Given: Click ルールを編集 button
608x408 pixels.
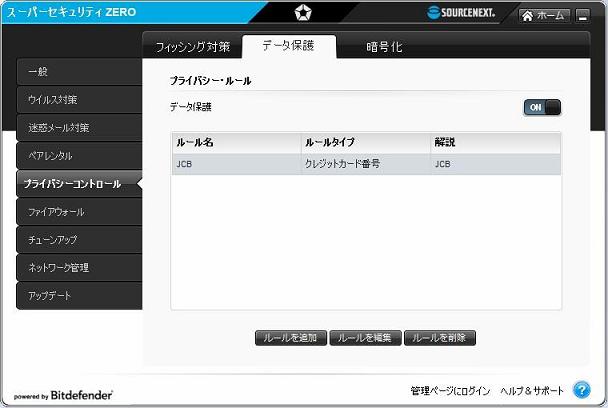Looking at the screenshot, I should point(365,338).
